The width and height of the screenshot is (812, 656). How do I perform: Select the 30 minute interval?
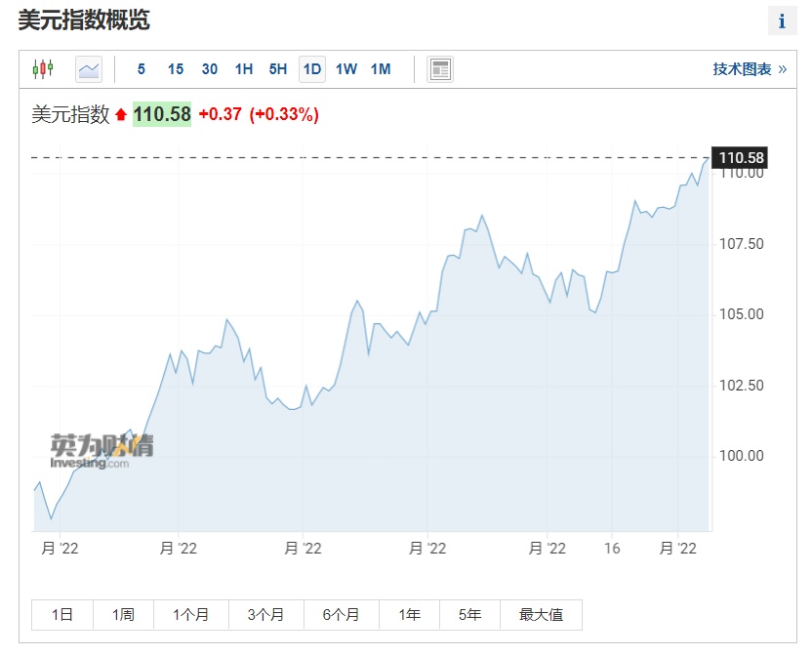tap(210, 69)
